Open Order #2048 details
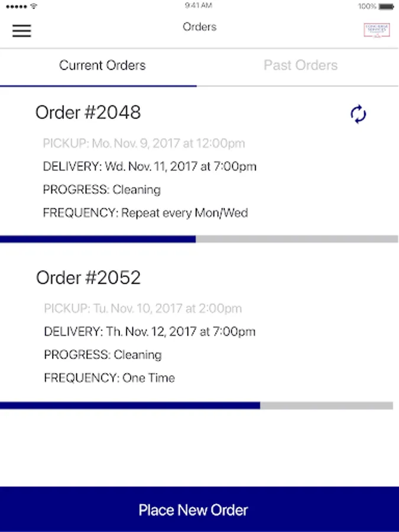 (89, 112)
